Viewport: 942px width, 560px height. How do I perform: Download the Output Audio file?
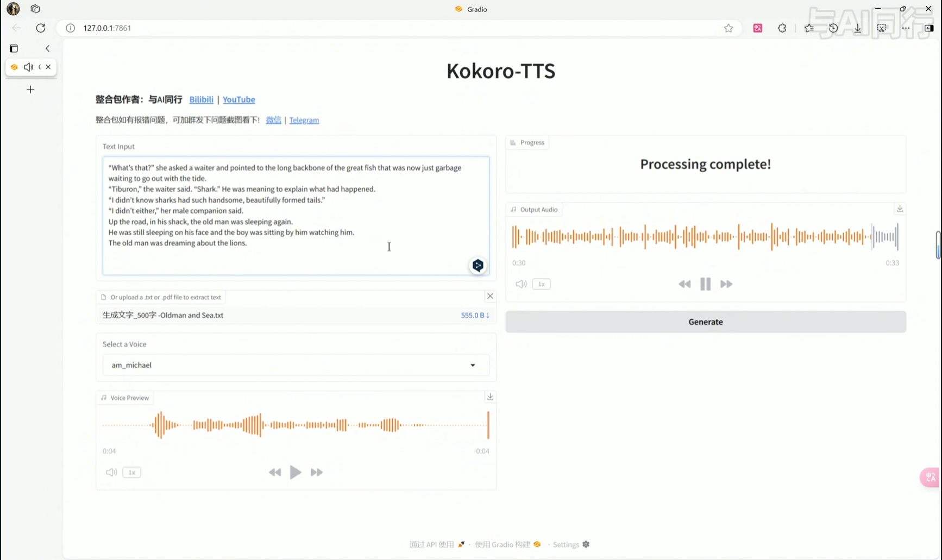click(900, 209)
